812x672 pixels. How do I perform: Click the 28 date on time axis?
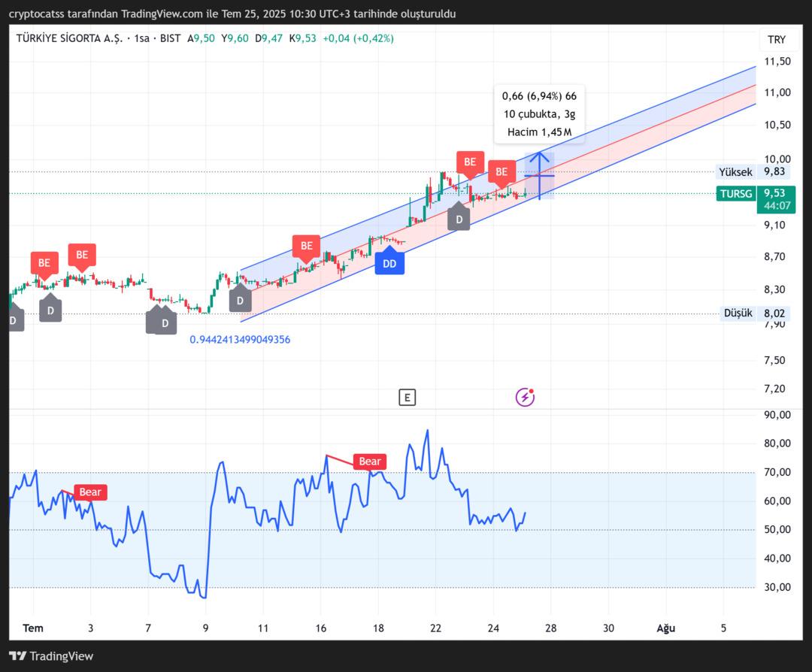550,628
